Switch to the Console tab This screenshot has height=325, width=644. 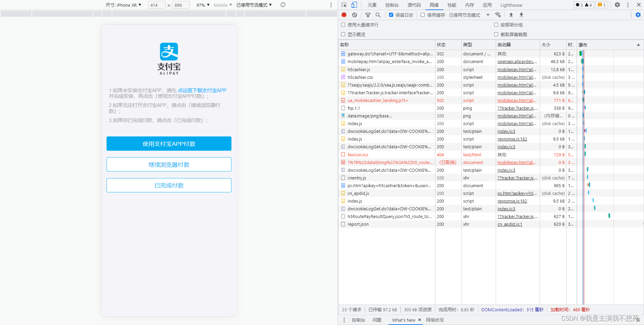(x=392, y=5)
